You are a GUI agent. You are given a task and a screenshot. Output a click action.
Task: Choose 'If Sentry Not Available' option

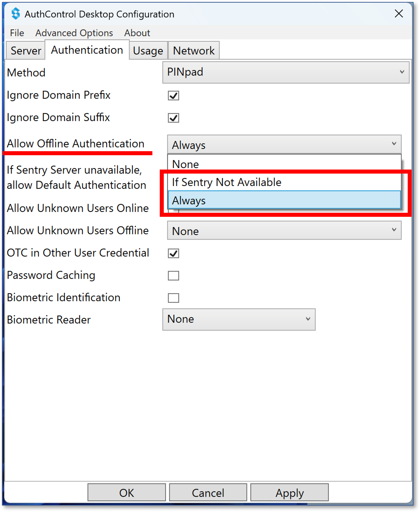[284, 182]
